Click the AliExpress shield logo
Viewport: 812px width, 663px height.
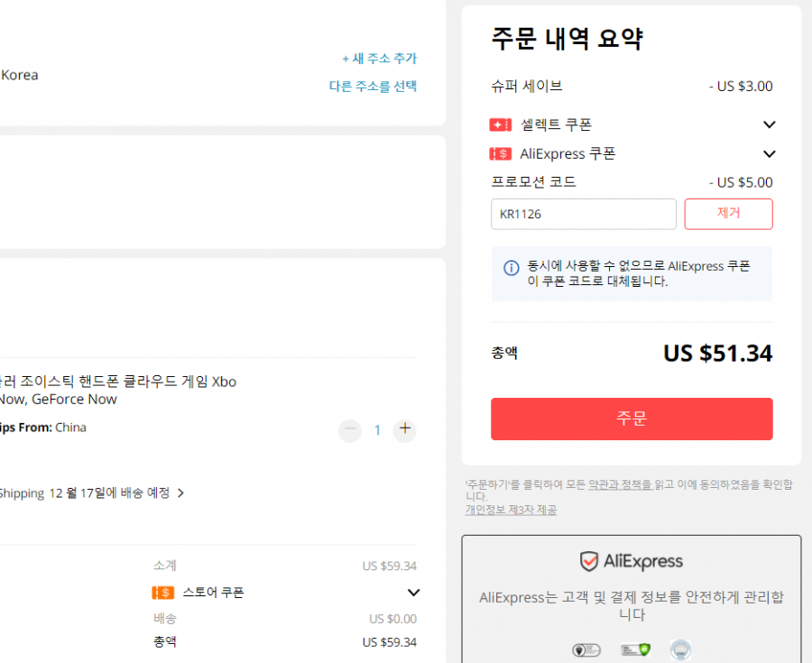coord(589,561)
